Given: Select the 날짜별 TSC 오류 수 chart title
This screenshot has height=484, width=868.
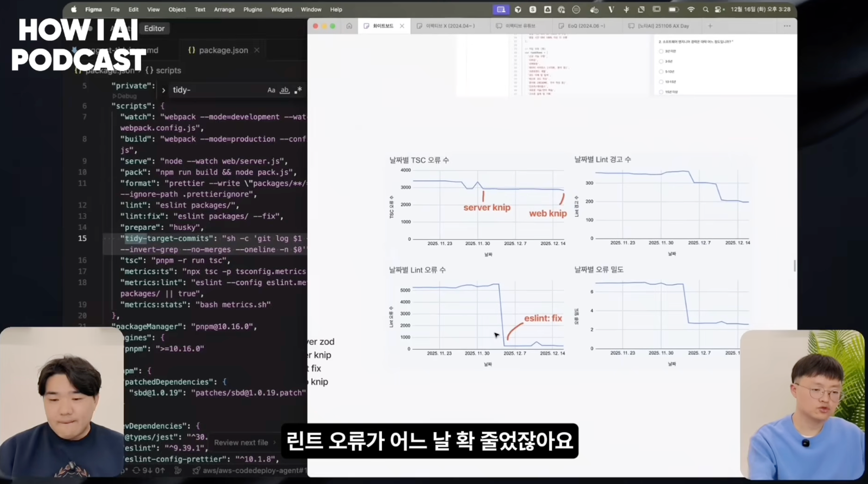Looking at the screenshot, I should (419, 160).
